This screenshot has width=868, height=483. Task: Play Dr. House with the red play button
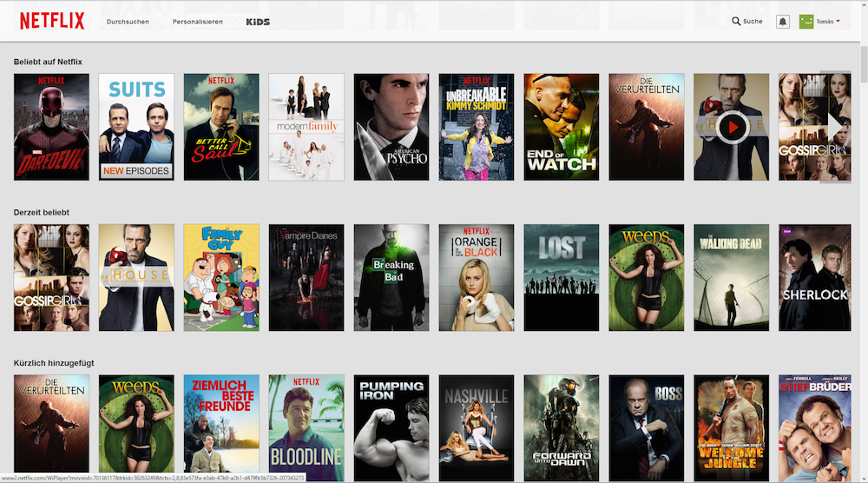(x=733, y=128)
